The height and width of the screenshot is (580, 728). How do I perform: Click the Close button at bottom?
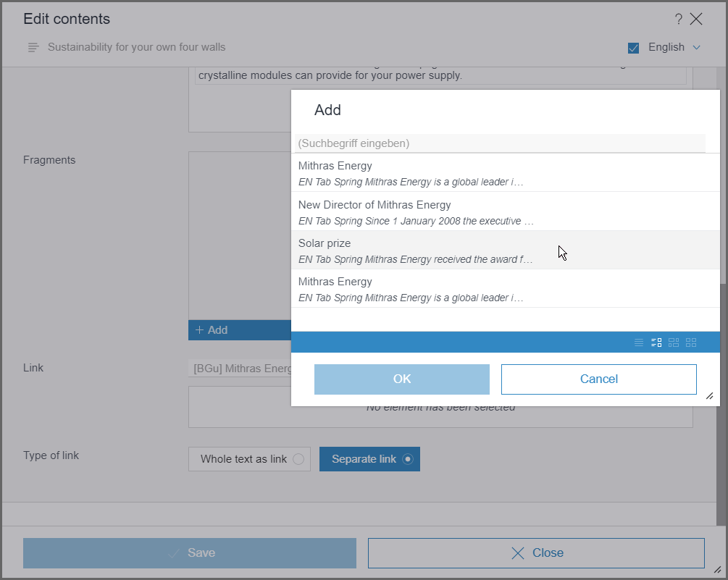536,553
